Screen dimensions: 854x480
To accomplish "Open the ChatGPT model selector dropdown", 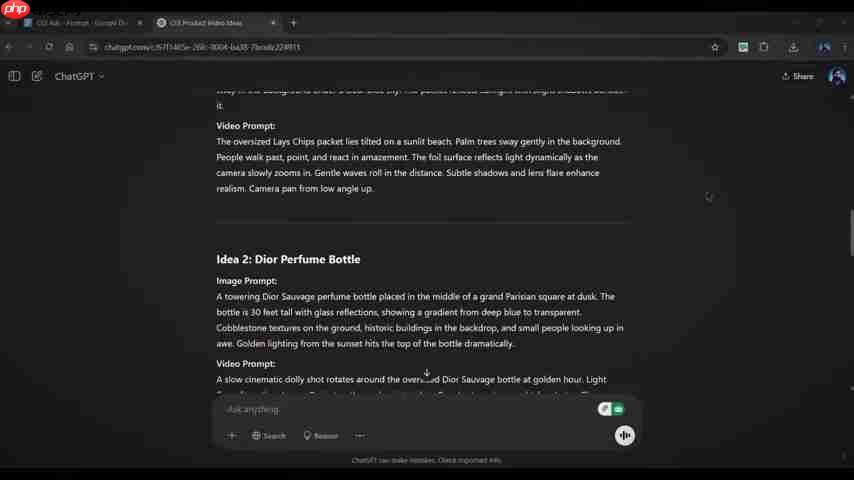I will [79, 76].
